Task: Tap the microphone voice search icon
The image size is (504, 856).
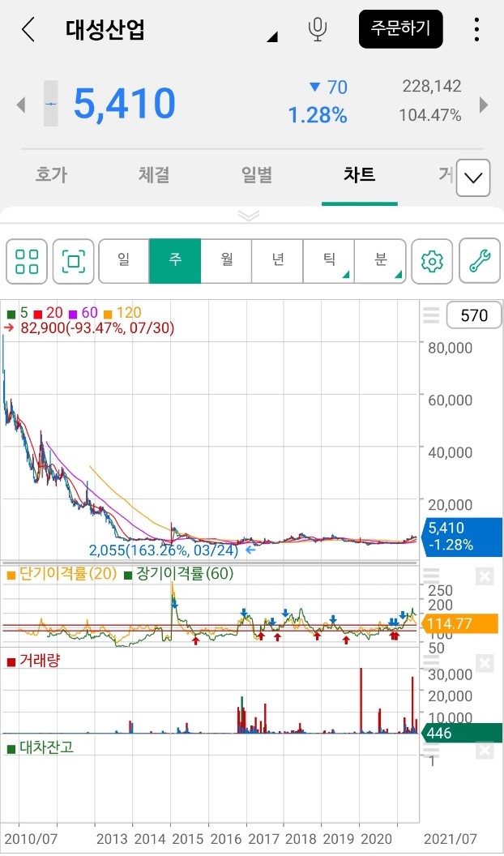Action: [318, 29]
